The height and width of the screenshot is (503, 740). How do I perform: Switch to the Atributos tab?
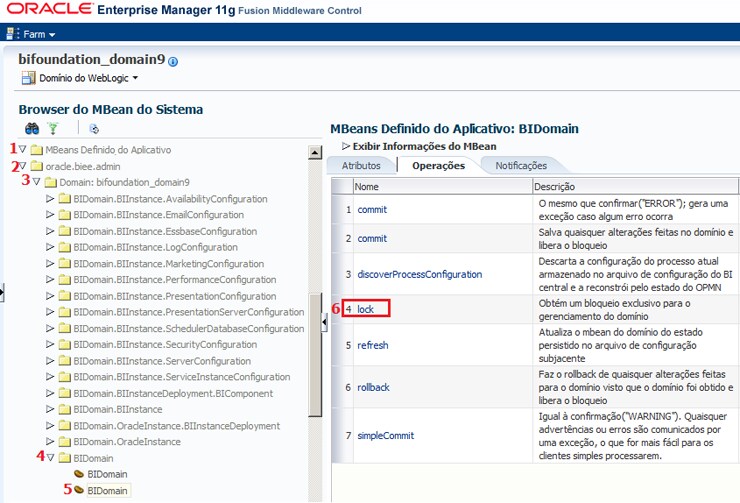pyautogui.click(x=361, y=166)
